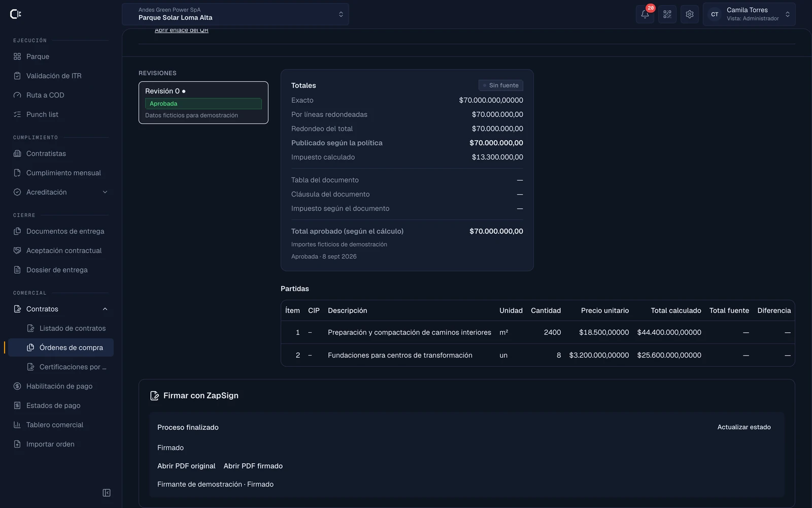
Task: Open the Camila Torres user menu chevron
Action: pos(788,14)
